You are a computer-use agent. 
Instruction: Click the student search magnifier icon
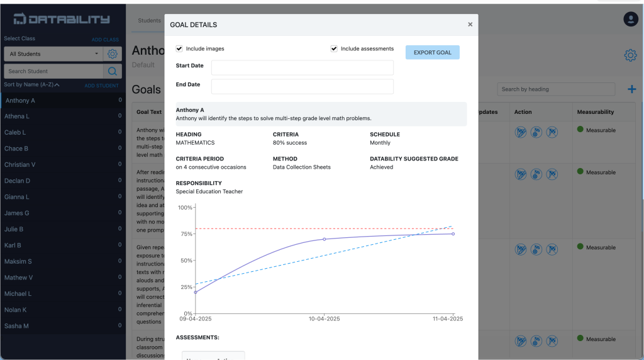tap(113, 71)
